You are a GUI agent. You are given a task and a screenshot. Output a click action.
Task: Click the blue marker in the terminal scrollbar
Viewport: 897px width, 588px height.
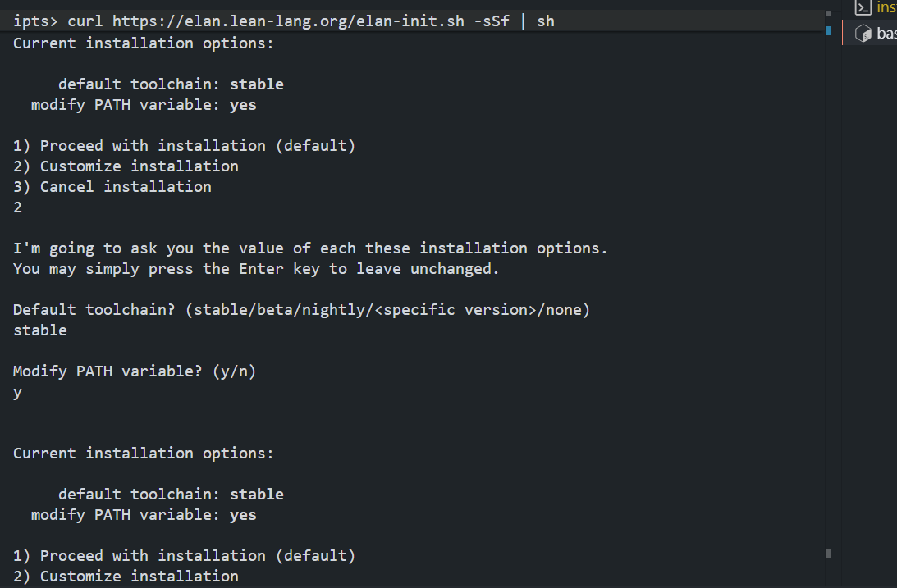point(828,31)
